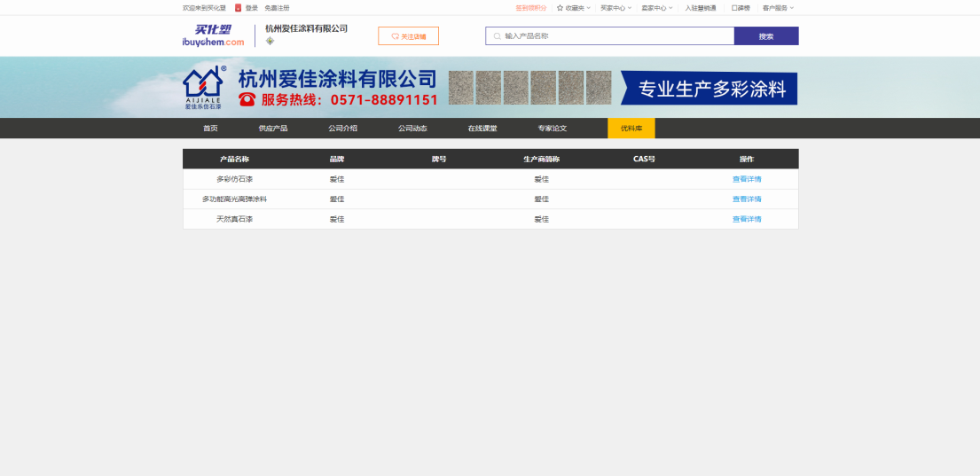Click product name 天然真石漆
Viewport: 980px width, 476px height.
[234, 219]
